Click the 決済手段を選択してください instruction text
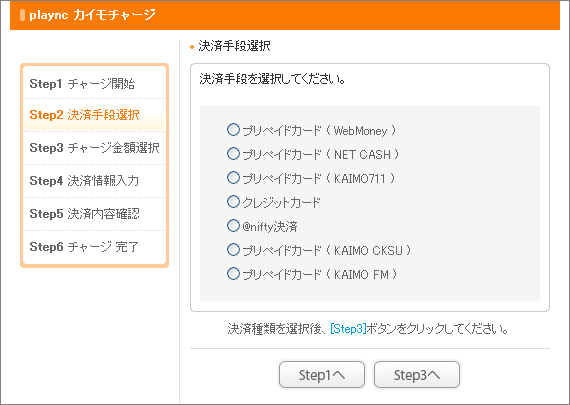 coord(273,79)
